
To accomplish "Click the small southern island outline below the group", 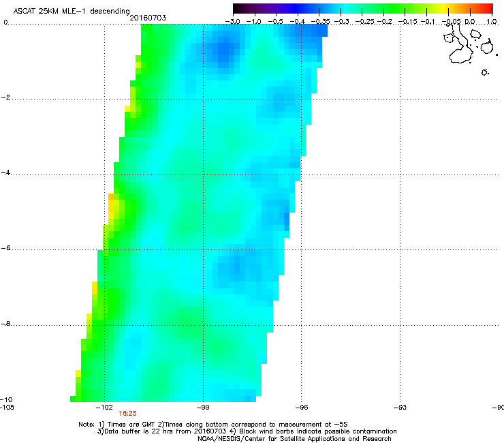I will tap(485, 72).
